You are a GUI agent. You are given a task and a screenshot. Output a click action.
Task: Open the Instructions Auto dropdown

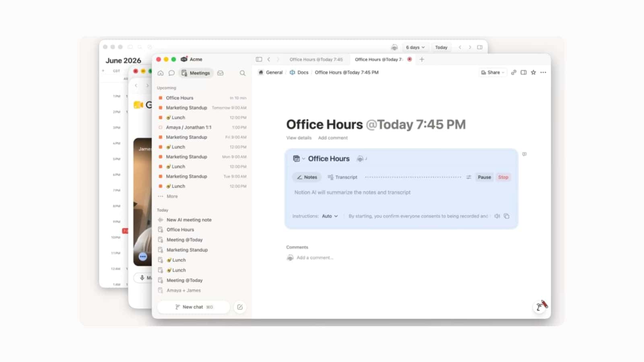[330, 216]
